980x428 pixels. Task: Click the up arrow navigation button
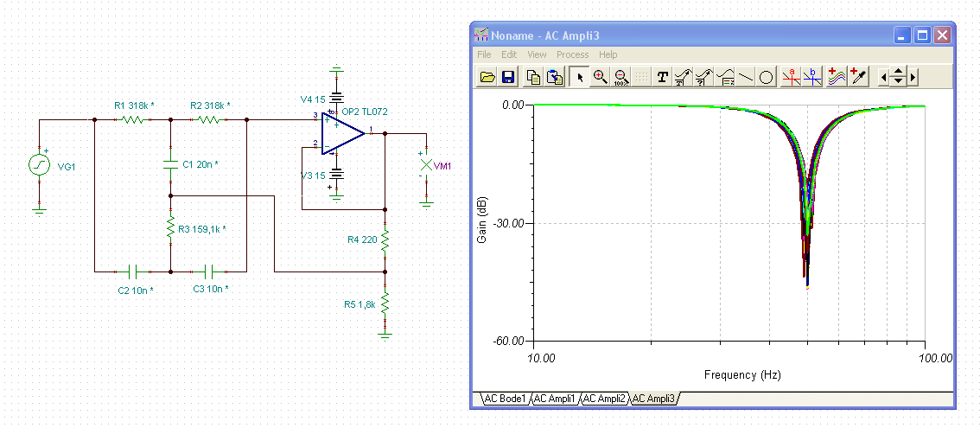pos(898,73)
